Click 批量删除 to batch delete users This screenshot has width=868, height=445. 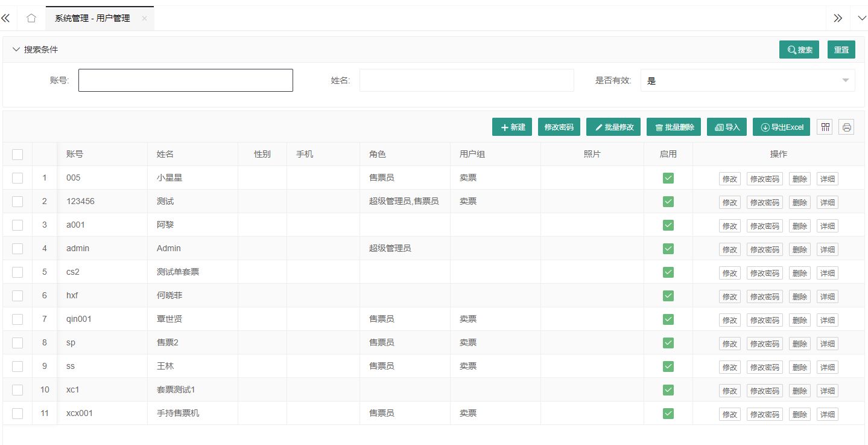coord(673,127)
